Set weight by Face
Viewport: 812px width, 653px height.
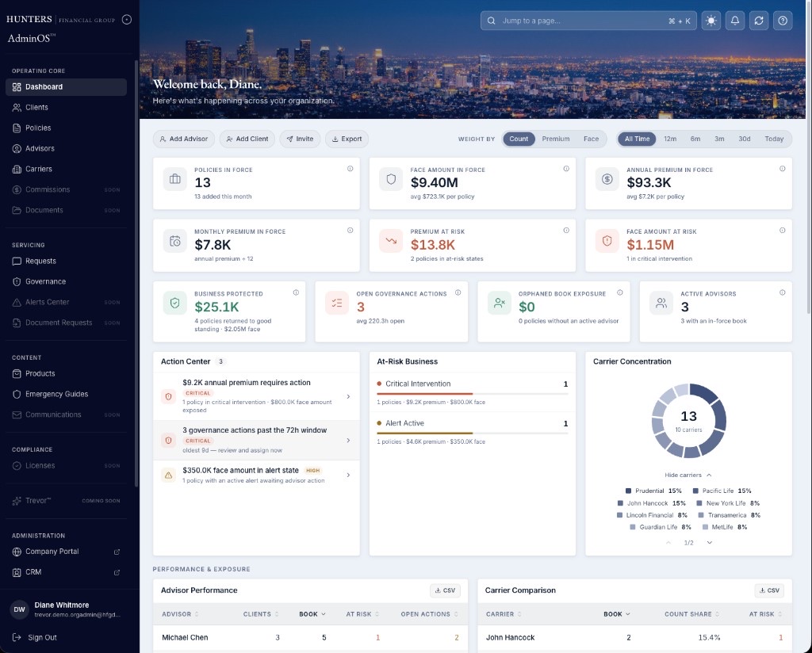(591, 139)
